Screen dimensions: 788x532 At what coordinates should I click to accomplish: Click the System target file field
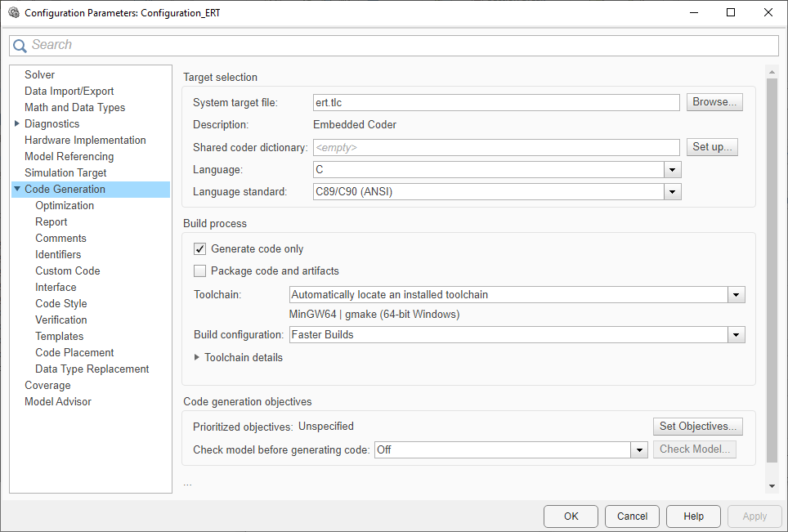pos(496,102)
